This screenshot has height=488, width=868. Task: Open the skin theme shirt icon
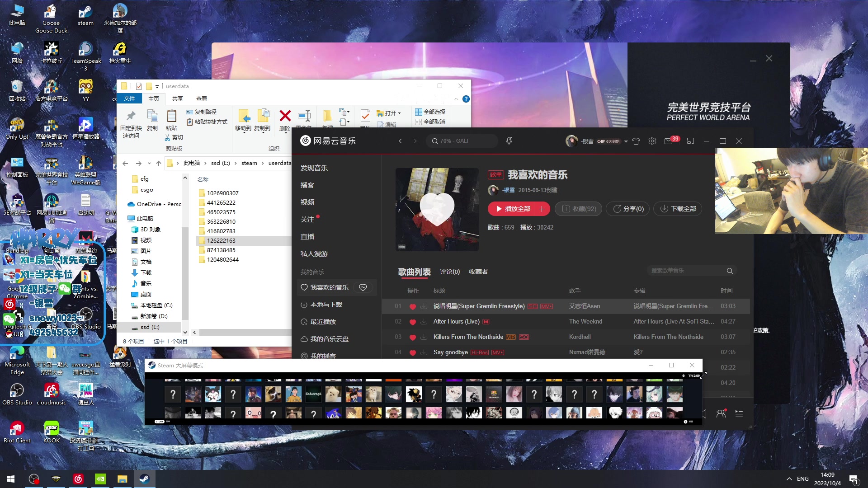click(x=636, y=141)
